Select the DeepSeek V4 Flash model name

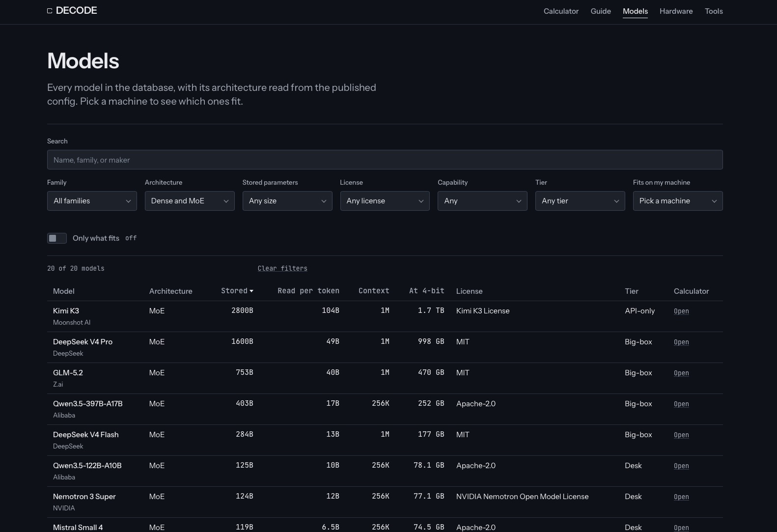pos(86,434)
